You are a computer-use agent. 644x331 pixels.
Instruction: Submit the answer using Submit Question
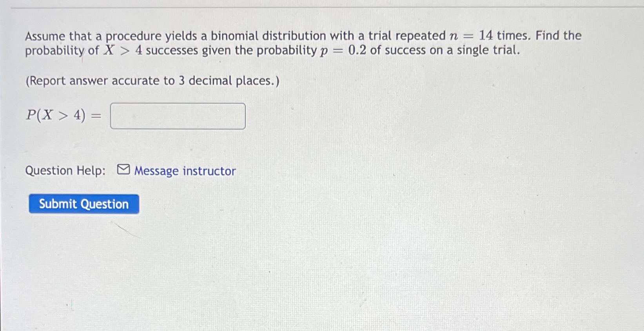pos(83,204)
